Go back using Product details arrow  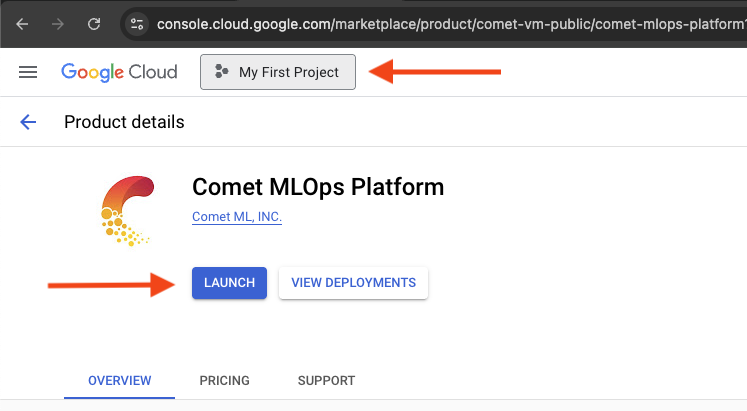(x=28, y=122)
